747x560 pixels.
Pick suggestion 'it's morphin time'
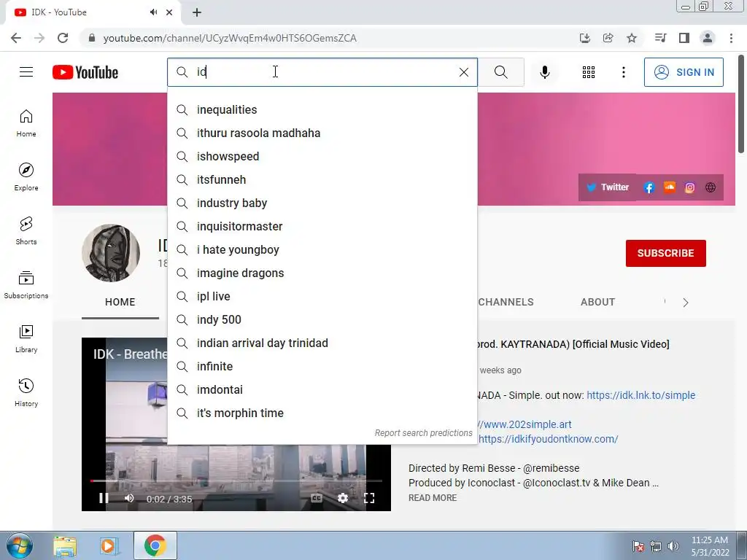point(322,413)
